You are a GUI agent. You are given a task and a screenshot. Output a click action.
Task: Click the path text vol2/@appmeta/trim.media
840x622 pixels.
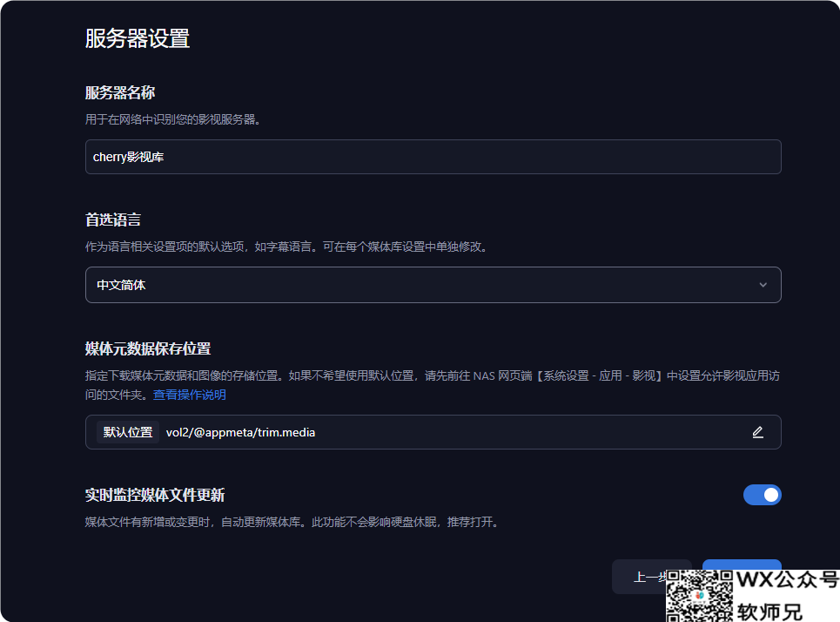tap(240, 432)
